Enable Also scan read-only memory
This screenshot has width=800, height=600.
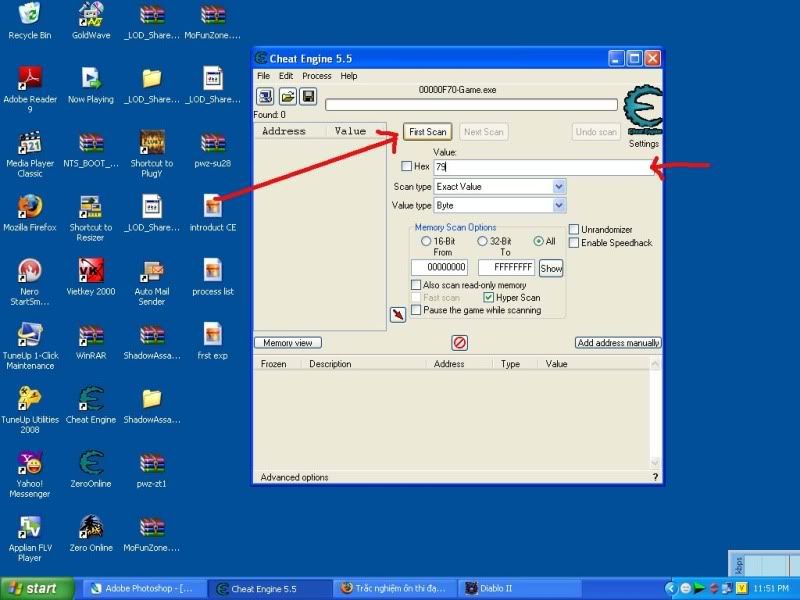416,285
